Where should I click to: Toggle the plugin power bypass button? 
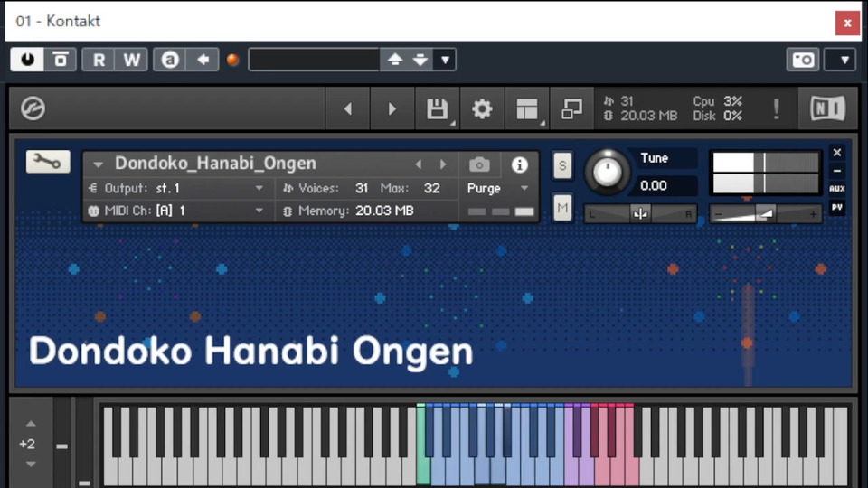(27, 60)
